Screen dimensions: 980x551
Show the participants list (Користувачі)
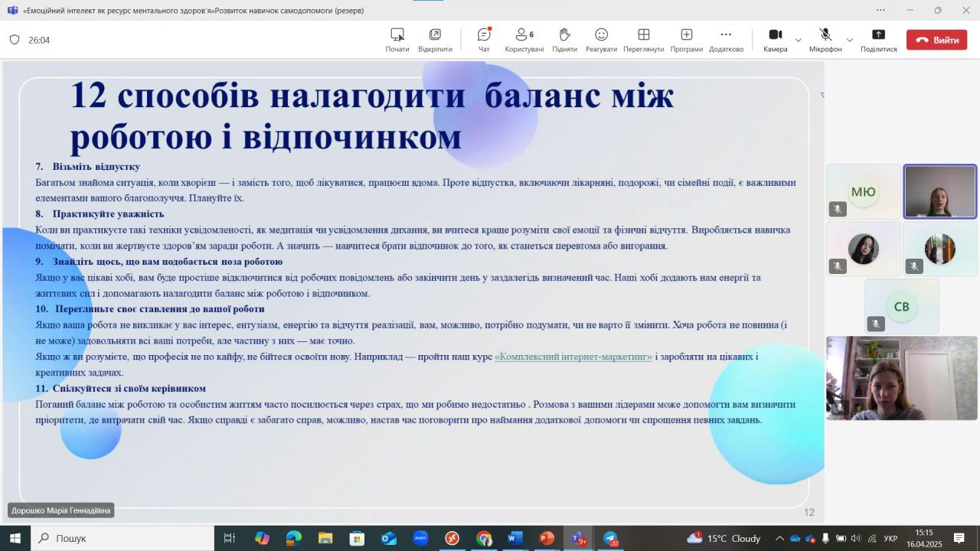pyautogui.click(x=524, y=40)
